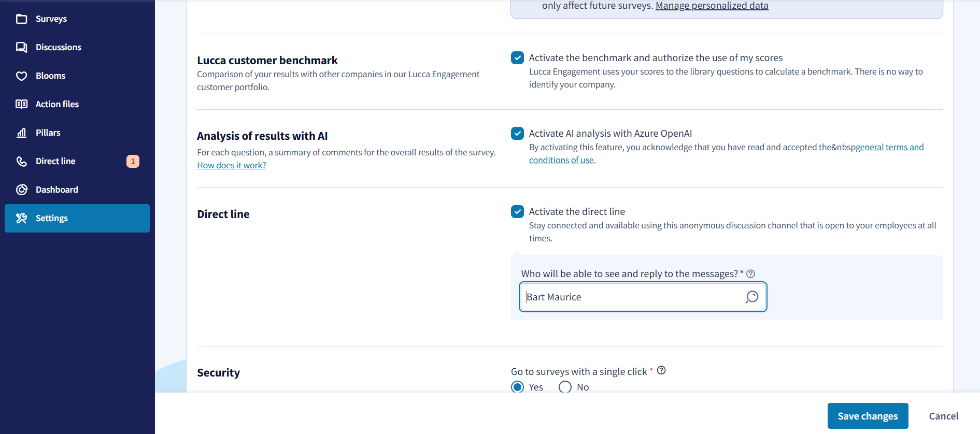The image size is (980, 434).
Task: Click the Direct line notification badge
Action: (133, 161)
